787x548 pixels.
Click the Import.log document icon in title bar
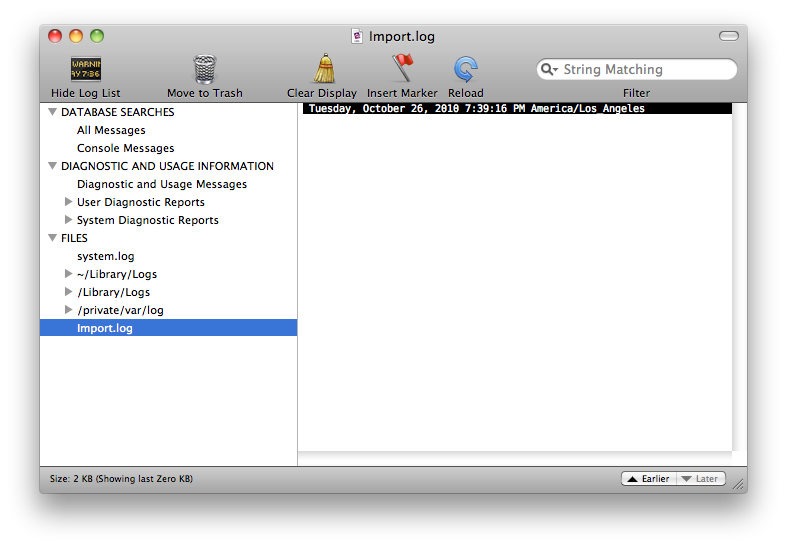357,37
